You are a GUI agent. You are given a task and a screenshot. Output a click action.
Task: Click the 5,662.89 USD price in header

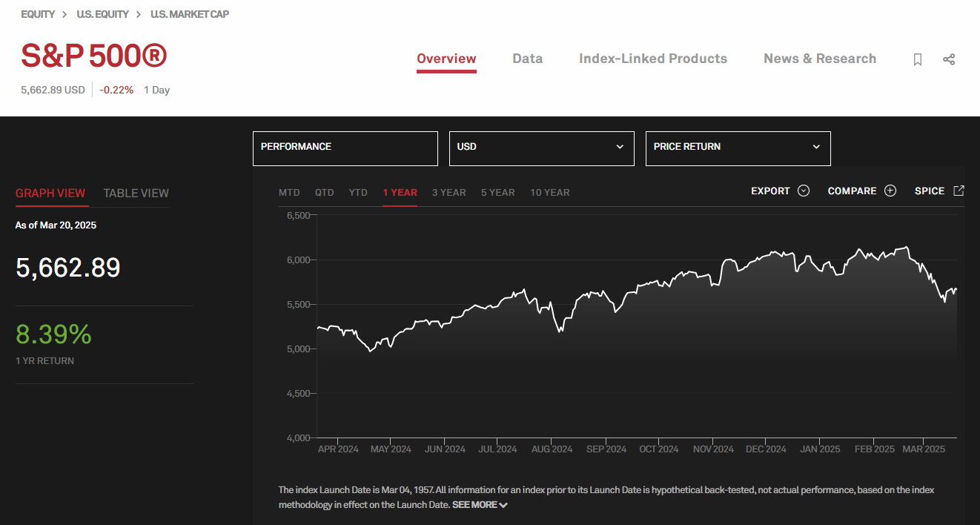click(53, 90)
